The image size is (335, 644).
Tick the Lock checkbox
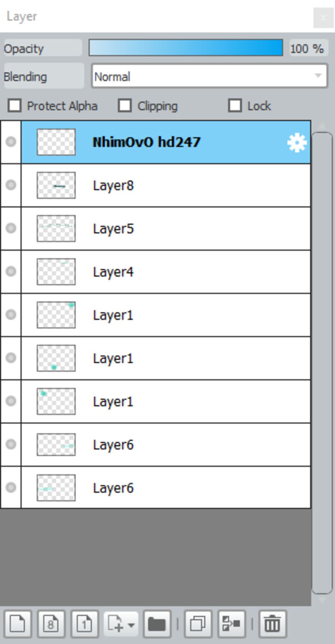pos(235,106)
